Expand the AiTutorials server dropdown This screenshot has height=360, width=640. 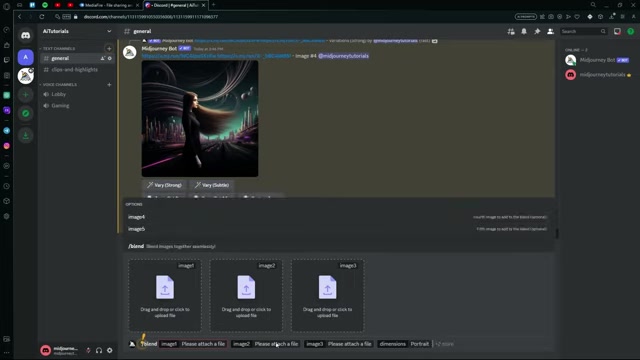coord(109,31)
